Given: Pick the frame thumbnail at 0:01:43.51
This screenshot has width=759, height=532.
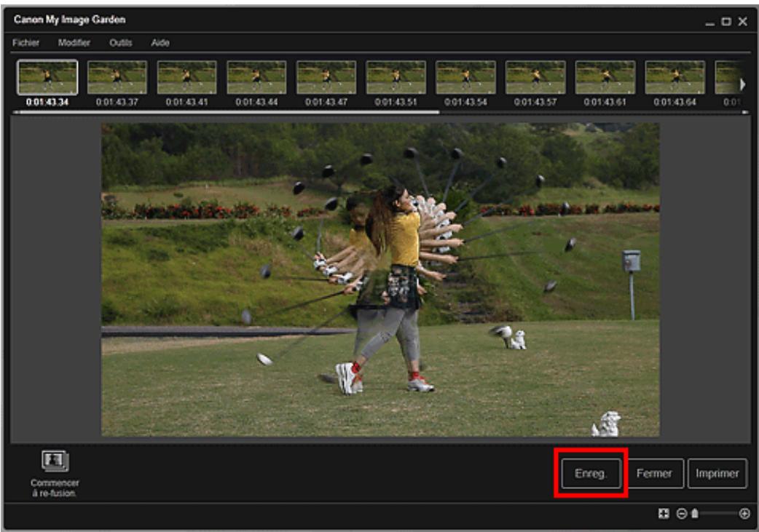Looking at the screenshot, I should tap(396, 77).
